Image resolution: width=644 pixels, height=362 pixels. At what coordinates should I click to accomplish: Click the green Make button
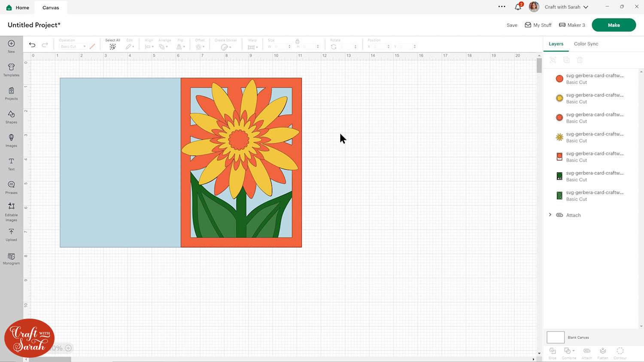click(x=614, y=25)
